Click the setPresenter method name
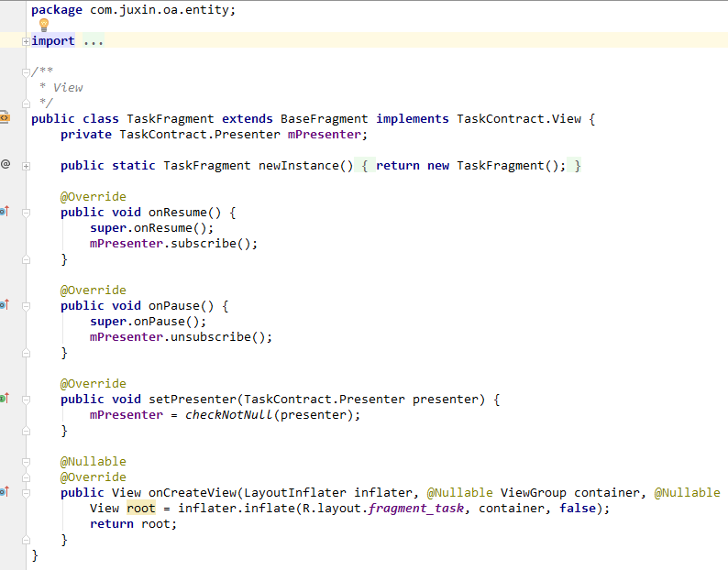Viewport: 728px width, 570px height. [193, 400]
